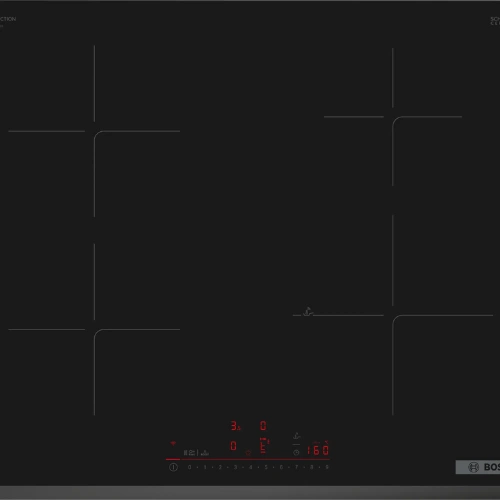Tap the red Wi-Fi Home Connect indicator
This screenshot has height=500, width=500.
[x=173, y=443]
